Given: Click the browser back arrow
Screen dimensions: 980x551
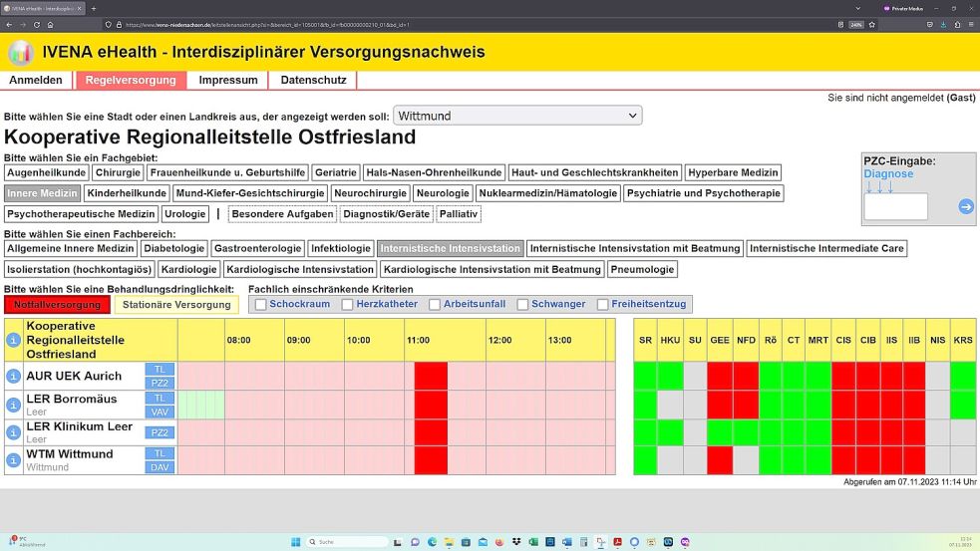Looking at the screenshot, I should [x=9, y=25].
